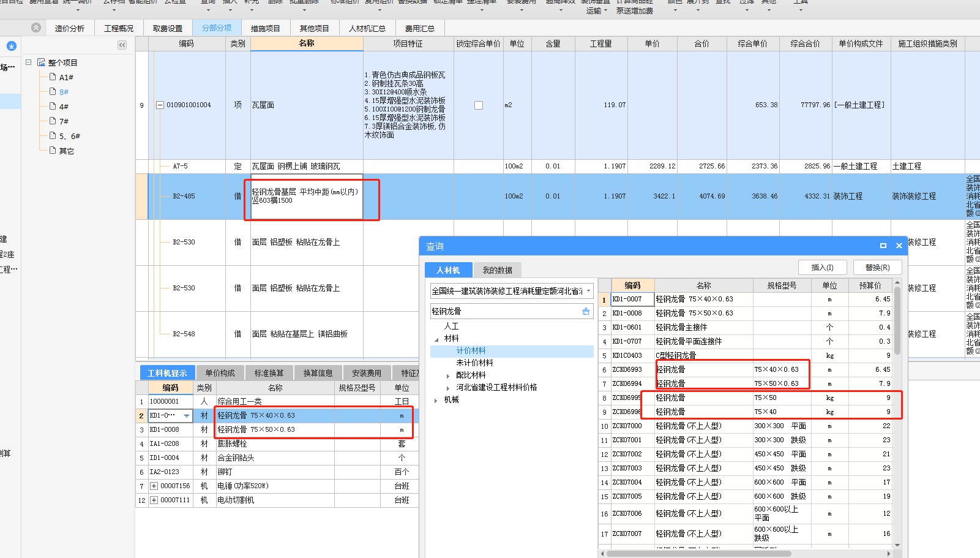This screenshot has width=980, height=558.
Task: Select query result KD1C0403 C型轻钢龙骨
Action: tap(746, 356)
